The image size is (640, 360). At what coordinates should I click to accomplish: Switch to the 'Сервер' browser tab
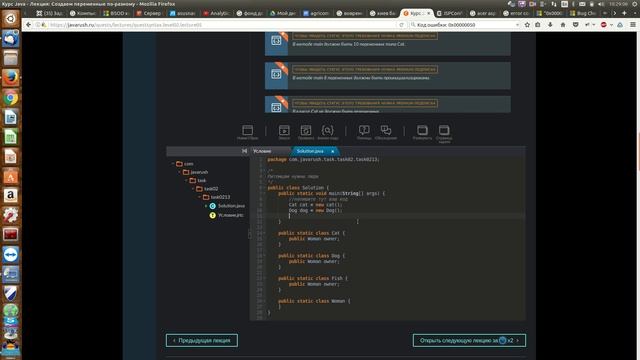pos(149,13)
